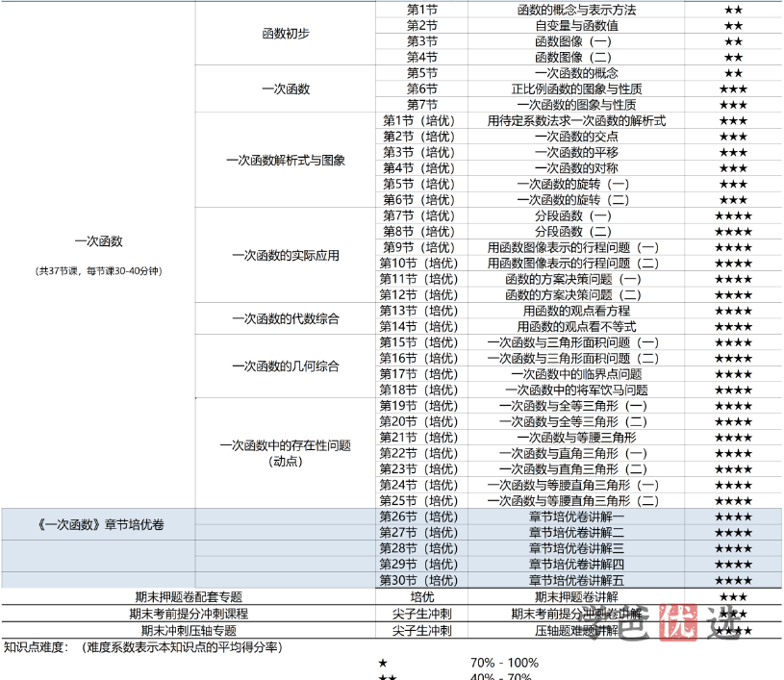Screen dimensions: 784x680
Task: Click '正比例函数的图象与性质' cell
Action: pyautogui.click(x=576, y=89)
